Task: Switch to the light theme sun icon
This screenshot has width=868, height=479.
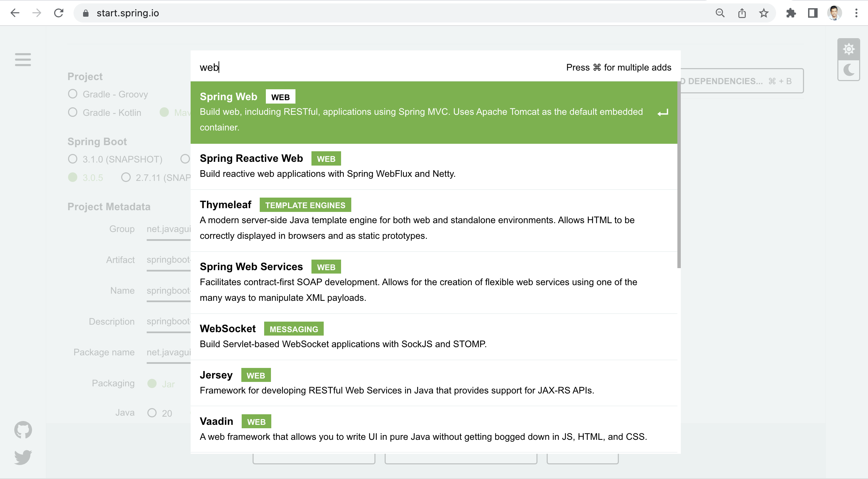Action: (849, 49)
